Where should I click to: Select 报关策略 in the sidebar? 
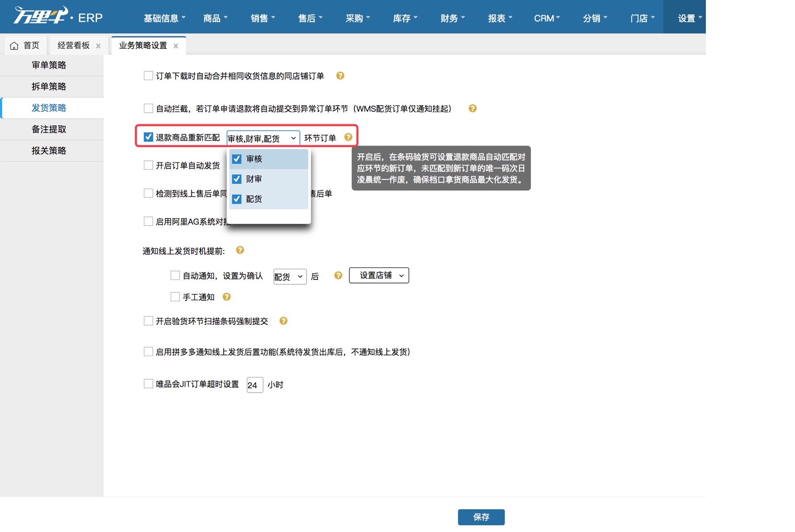pyautogui.click(x=49, y=150)
